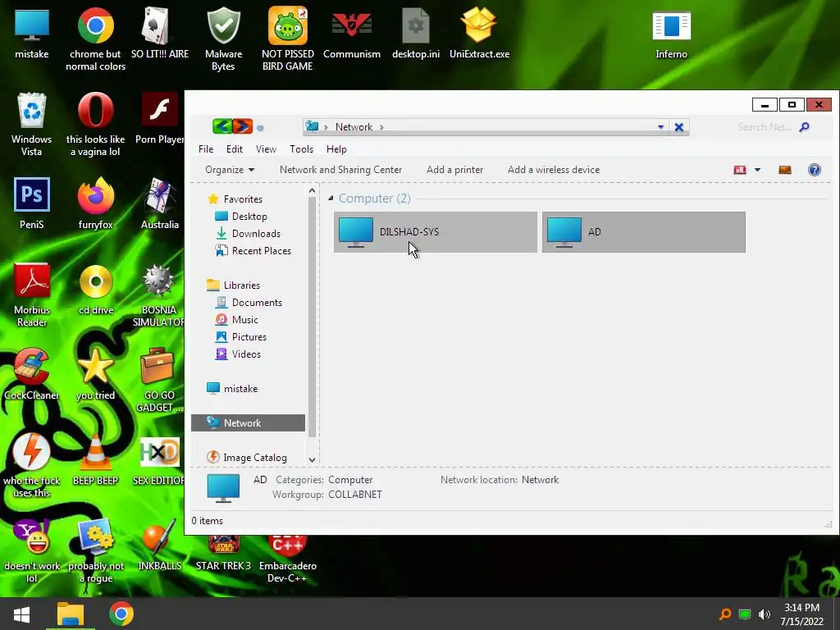
Task: Open recent pages dropdown next to Forward arrow
Action: click(x=260, y=127)
